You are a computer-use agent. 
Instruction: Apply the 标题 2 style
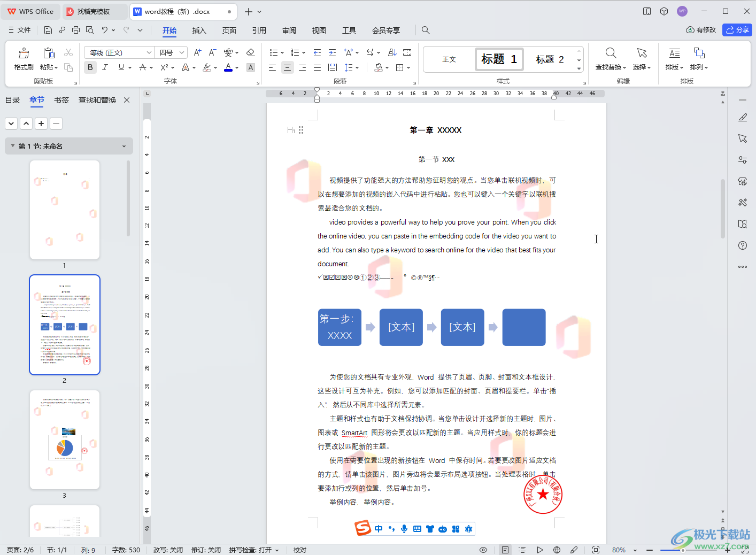pos(550,59)
